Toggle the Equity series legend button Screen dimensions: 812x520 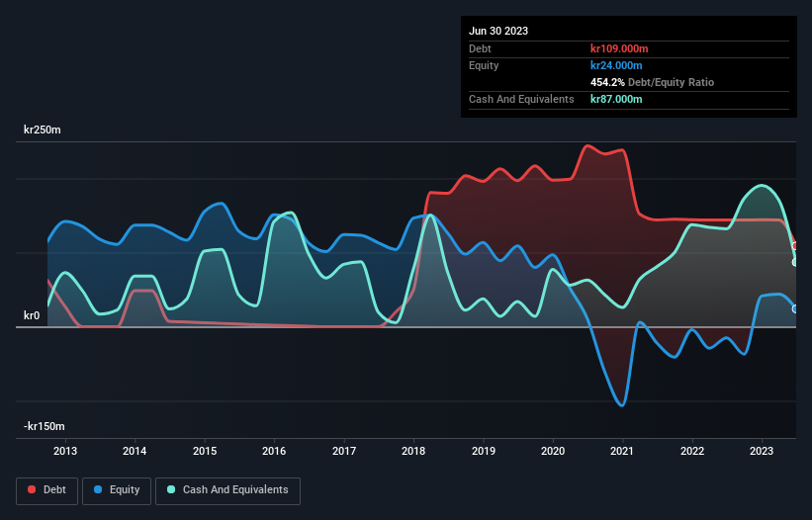click(x=117, y=490)
